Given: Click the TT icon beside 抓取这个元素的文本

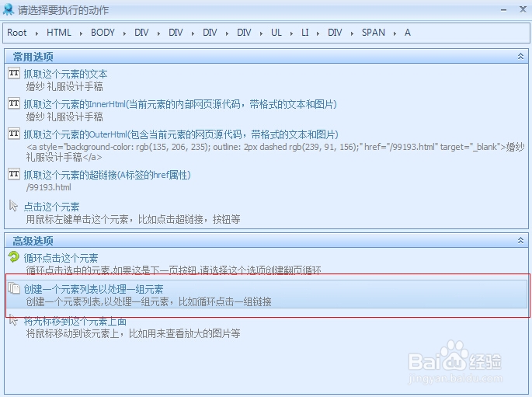Looking at the screenshot, I should point(13,73).
